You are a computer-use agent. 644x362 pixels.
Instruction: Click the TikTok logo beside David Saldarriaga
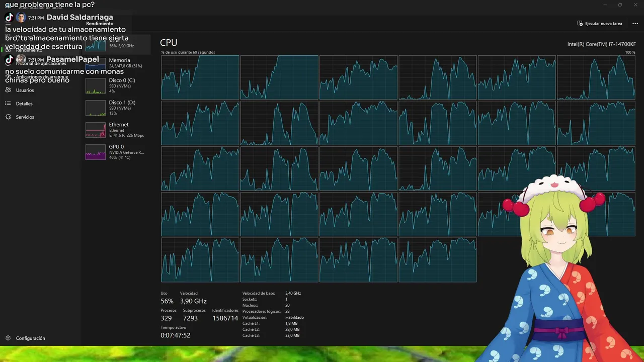click(x=9, y=18)
